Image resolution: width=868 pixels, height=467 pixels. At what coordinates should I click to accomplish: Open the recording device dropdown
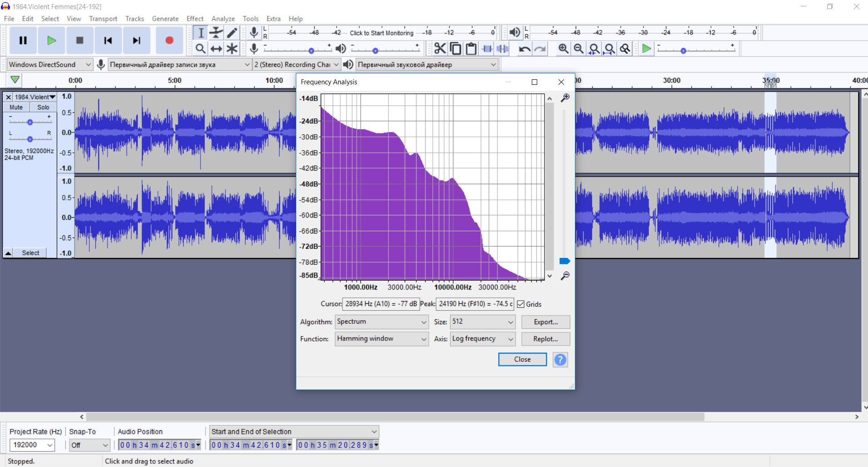180,64
